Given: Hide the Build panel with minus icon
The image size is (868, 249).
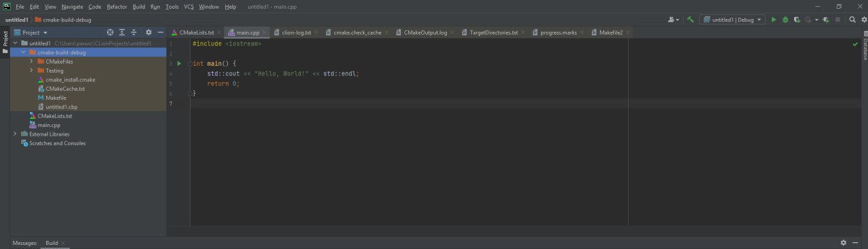Looking at the screenshot, I should [x=856, y=242].
